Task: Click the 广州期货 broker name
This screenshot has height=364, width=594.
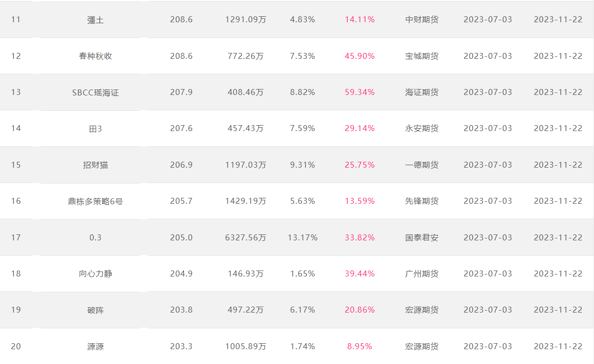Action: pos(422,273)
